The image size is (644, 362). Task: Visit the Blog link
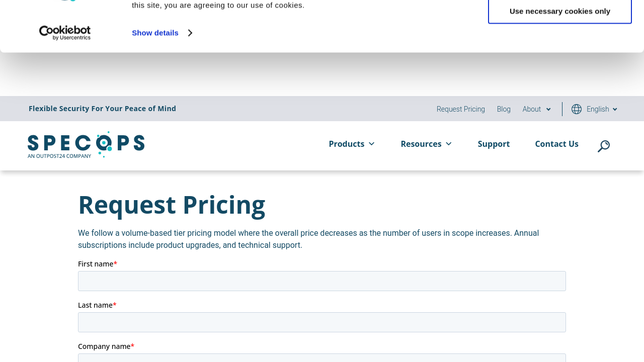pos(504,109)
